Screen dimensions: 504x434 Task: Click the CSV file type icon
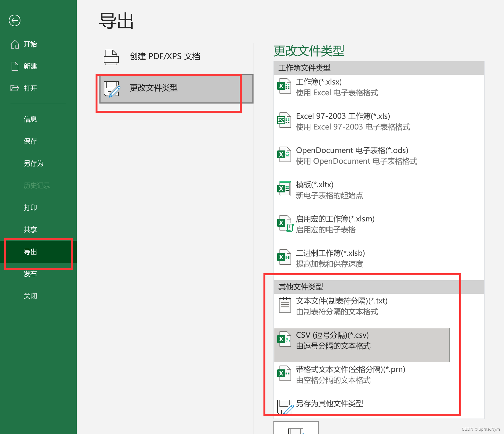tap(284, 339)
